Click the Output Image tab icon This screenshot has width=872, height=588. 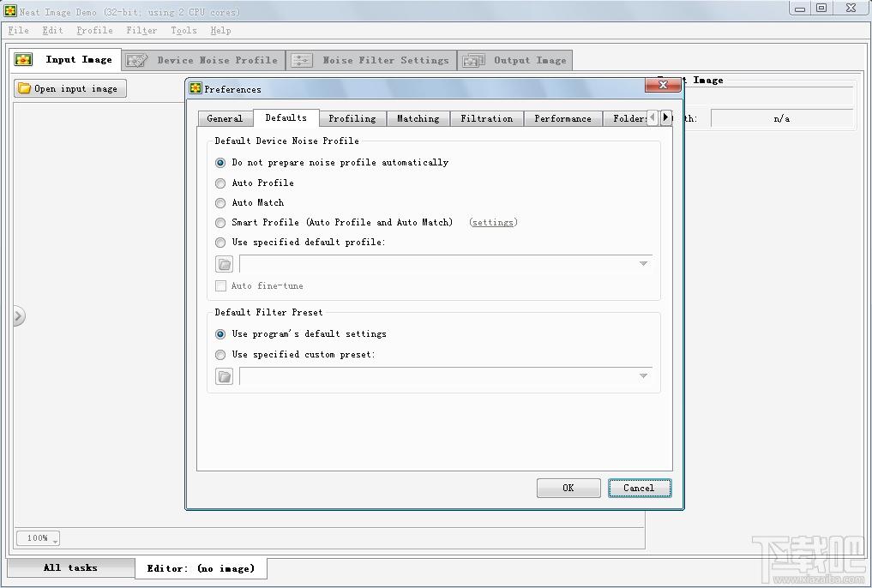(474, 60)
